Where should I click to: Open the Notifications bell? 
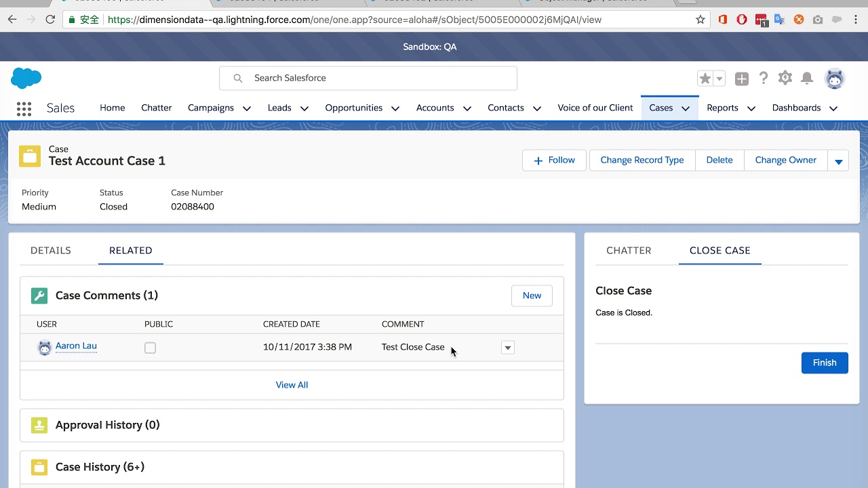[807, 79]
